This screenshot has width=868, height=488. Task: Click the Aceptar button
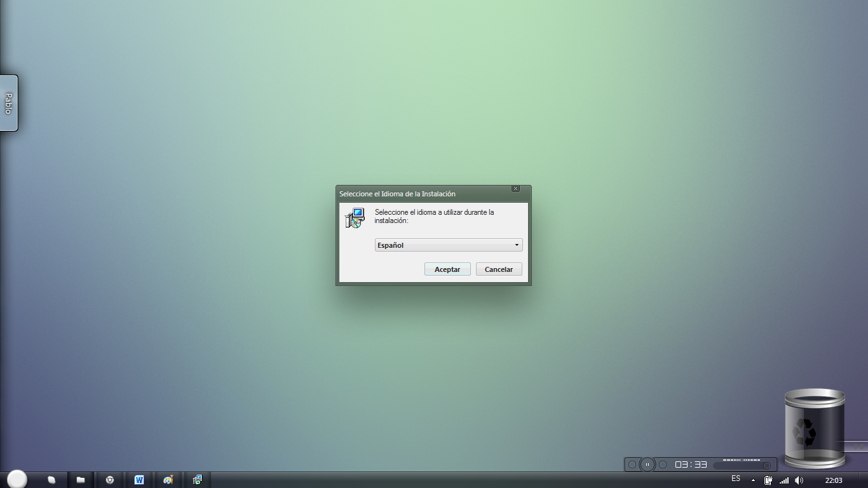click(447, 269)
